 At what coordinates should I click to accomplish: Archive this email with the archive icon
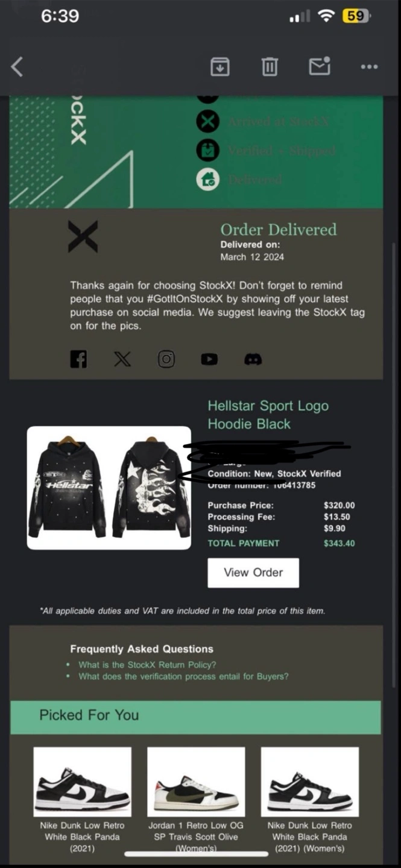pos(219,66)
